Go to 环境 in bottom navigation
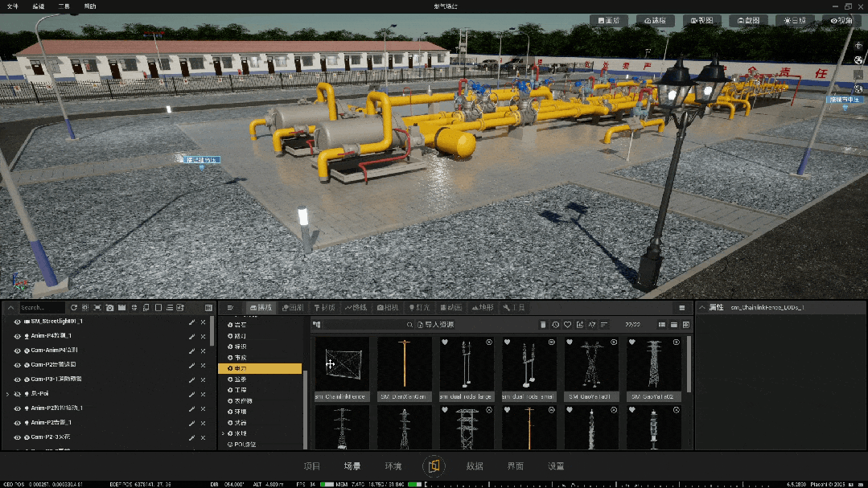The height and width of the screenshot is (488, 868). (x=393, y=466)
